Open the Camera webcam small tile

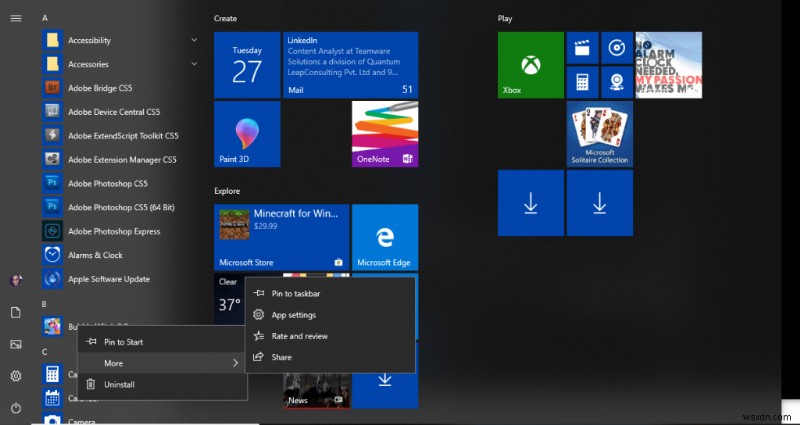[617, 82]
